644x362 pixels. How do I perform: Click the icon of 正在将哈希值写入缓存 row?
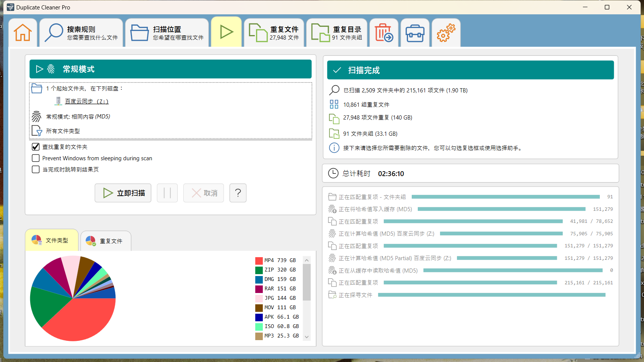click(x=332, y=209)
